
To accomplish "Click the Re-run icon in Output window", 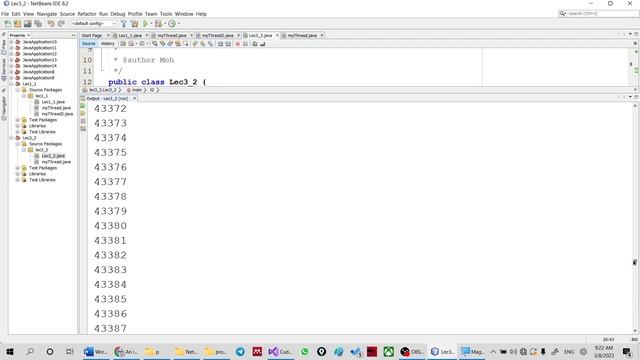I will (83, 106).
